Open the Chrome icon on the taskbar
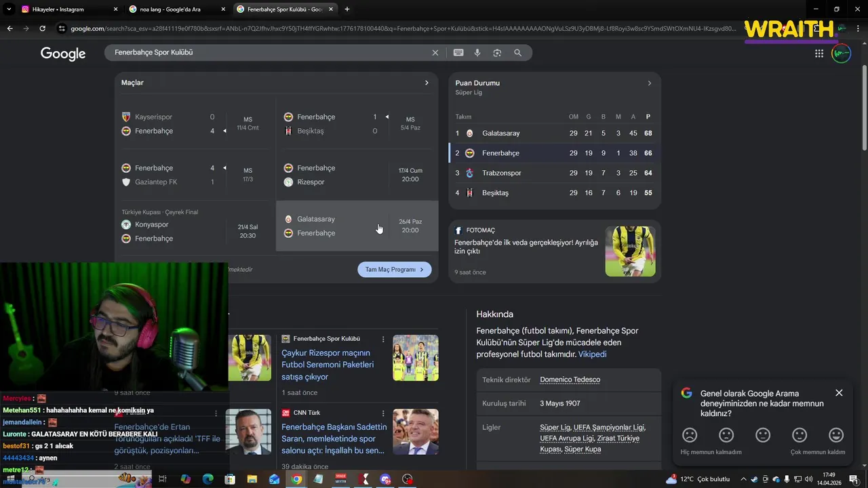 pos(296,479)
